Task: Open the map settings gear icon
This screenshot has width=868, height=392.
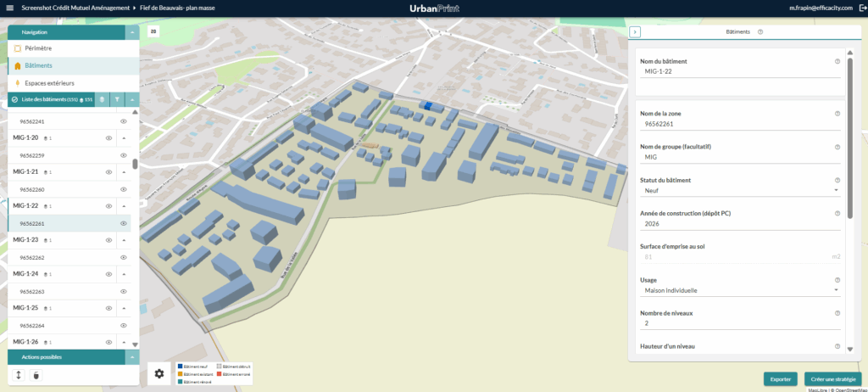Action: pyautogui.click(x=159, y=373)
